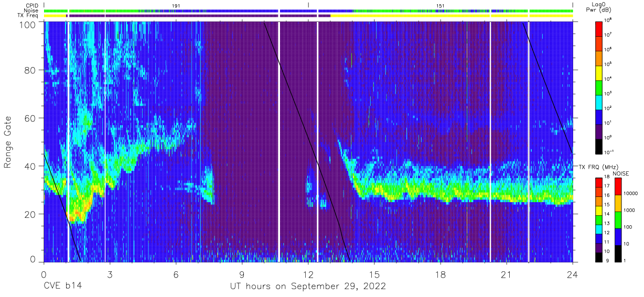
Task: Pick blue swatch of NOISE colorbar
Action: click(x=617, y=236)
